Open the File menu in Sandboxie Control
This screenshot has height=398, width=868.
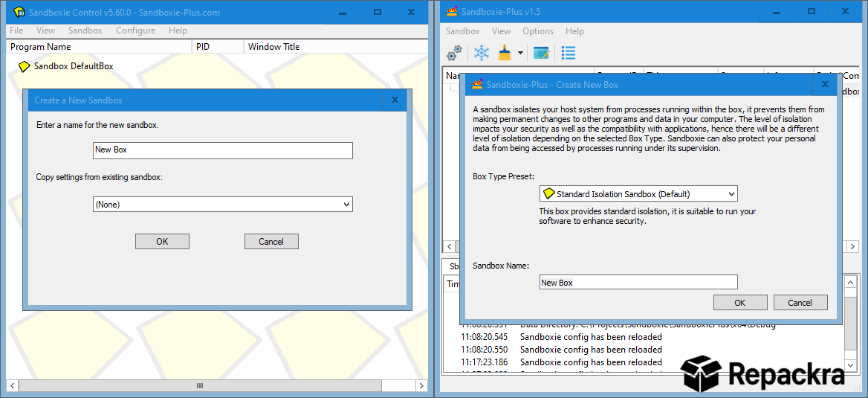(x=16, y=31)
